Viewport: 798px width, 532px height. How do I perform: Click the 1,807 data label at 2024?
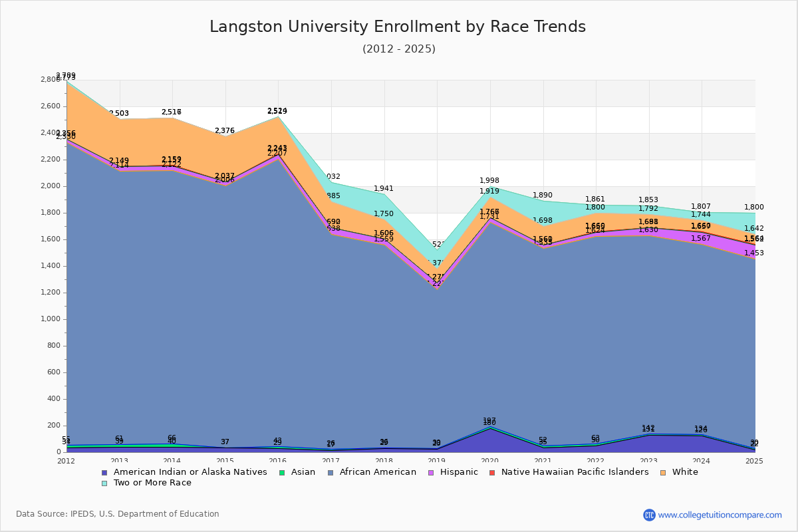(702, 207)
